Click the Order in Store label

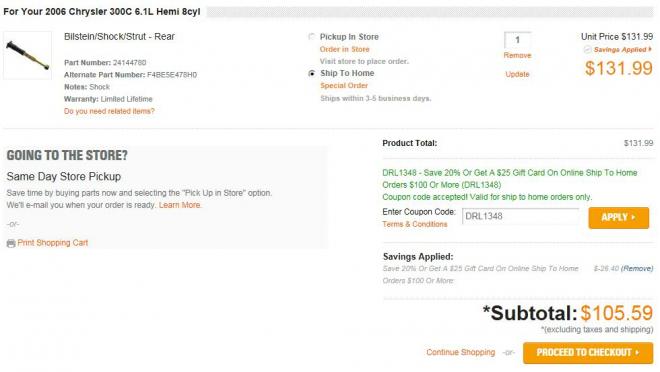344,49
